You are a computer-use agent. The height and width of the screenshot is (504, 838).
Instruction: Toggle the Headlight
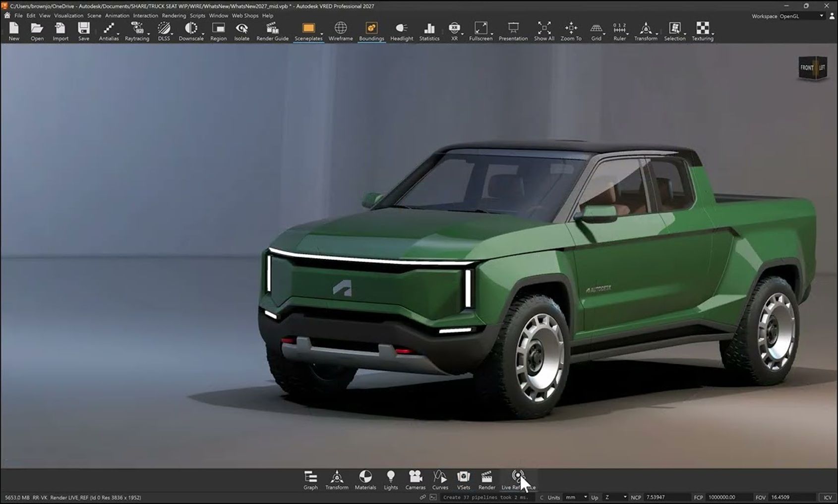click(402, 31)
